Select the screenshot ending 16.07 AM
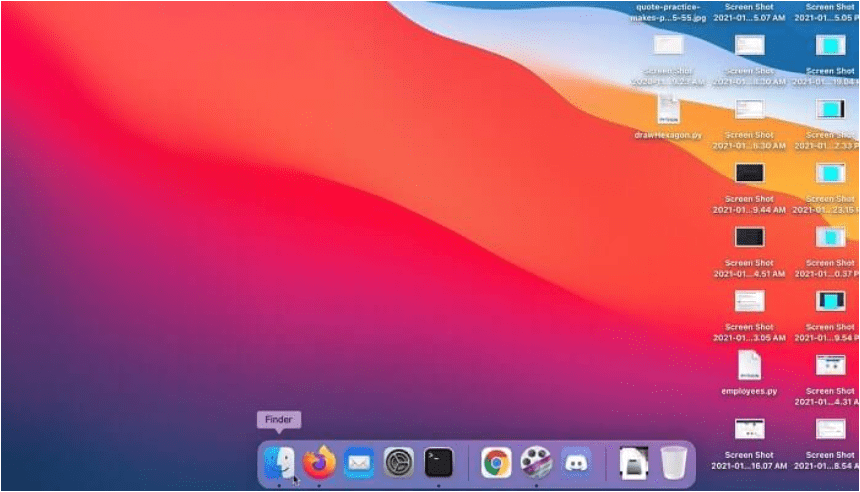This screenshot has height=492, width=860. 749,429
